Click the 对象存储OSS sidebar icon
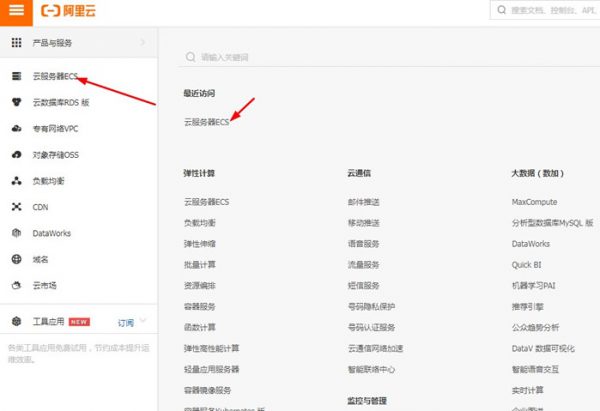Image resolution: width=600 pixels, height=411 pixels. coord(16,154)
